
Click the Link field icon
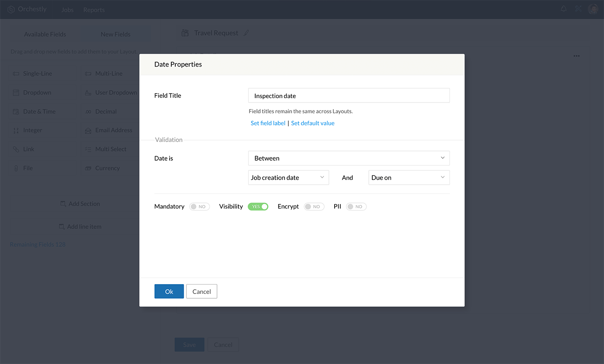click(16, 149)
